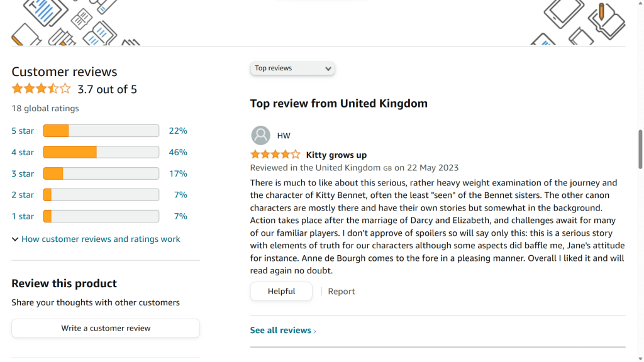644x362 pixels.
Task: Click the 22% five-star percentage link
Action: click(178, 131)
